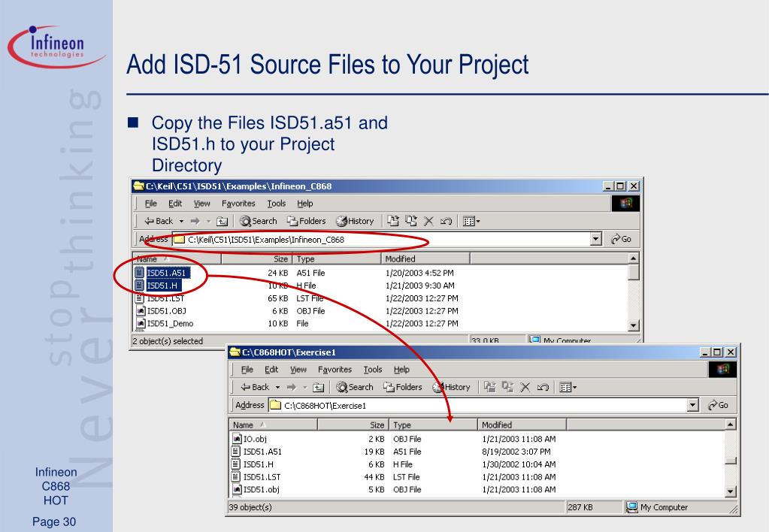Open File menu in Infineon_C868 window

(150, 204)
